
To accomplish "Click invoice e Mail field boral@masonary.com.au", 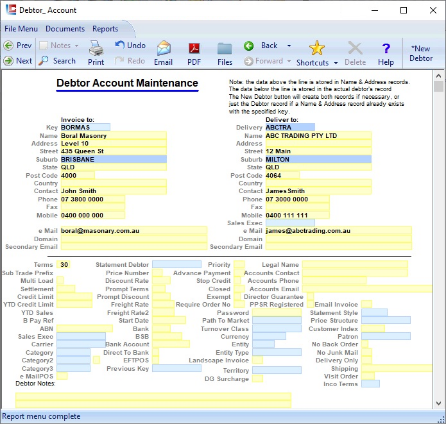I will [x=134, y=231].
